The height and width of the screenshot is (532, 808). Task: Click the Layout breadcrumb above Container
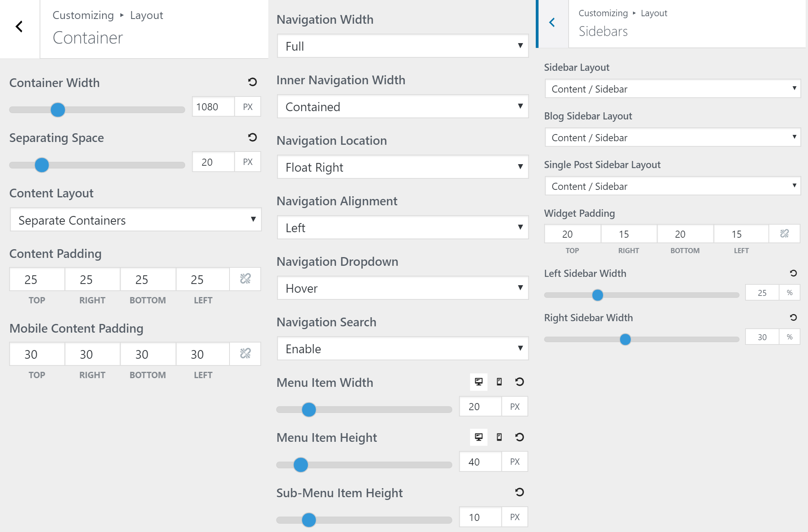coord(146,15)
